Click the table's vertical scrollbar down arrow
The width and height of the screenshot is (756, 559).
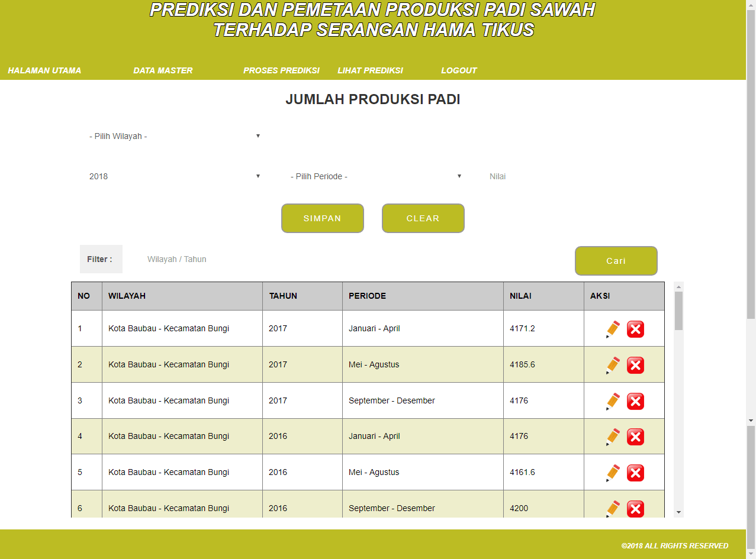(678, 512)
